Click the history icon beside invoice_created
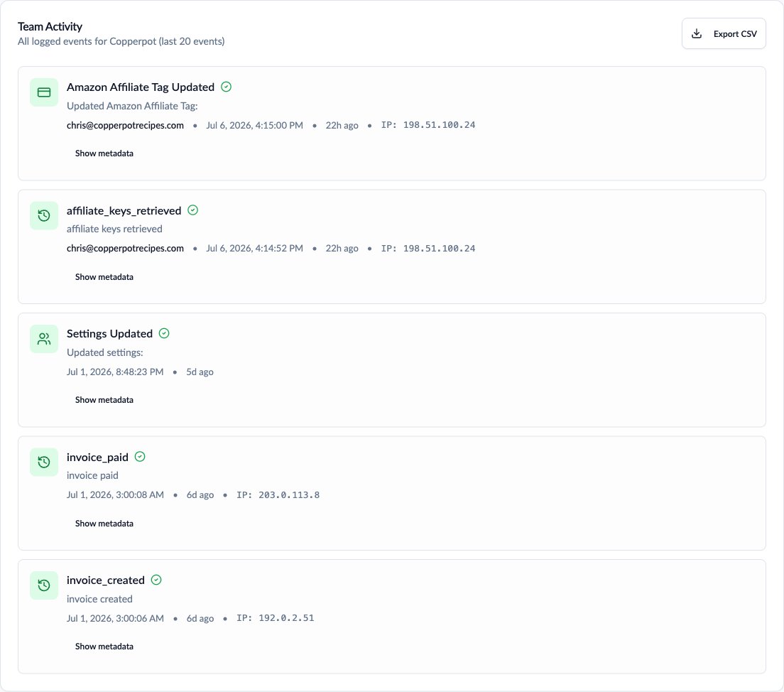 (x=44, y=585)
